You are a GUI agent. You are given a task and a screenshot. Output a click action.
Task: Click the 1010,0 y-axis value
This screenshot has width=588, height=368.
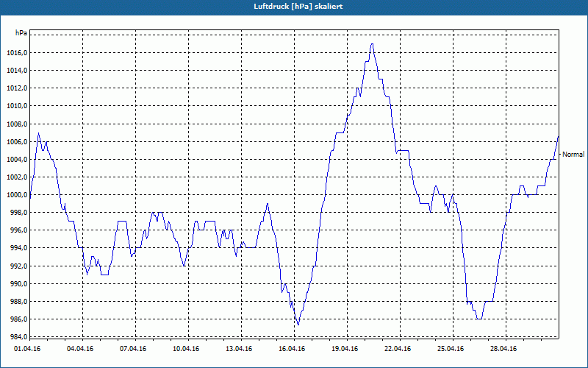(x=17, y=106)
